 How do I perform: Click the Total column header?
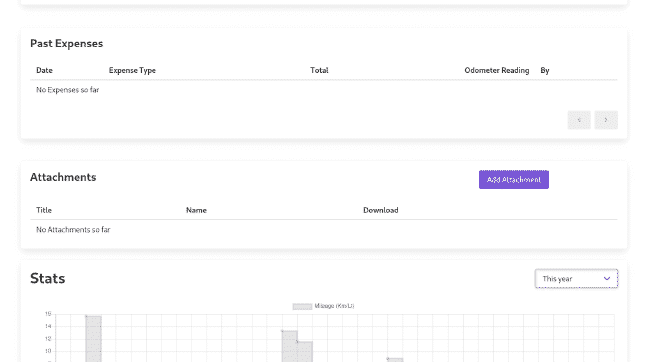[x=319, y=70]
